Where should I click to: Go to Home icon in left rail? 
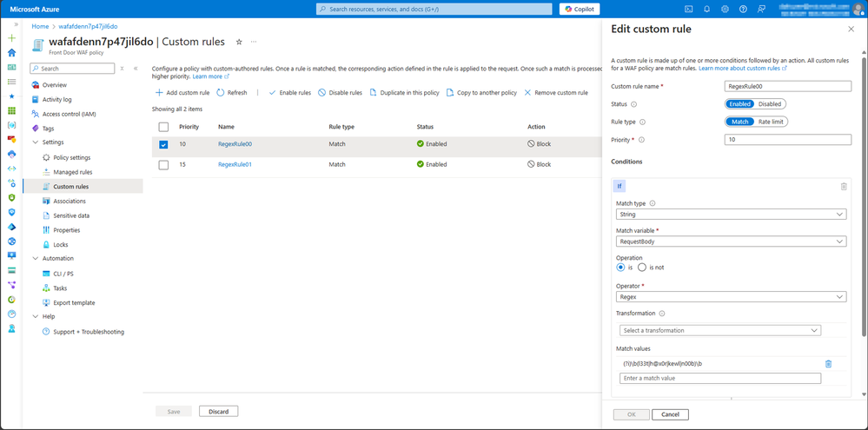point(11,53)
